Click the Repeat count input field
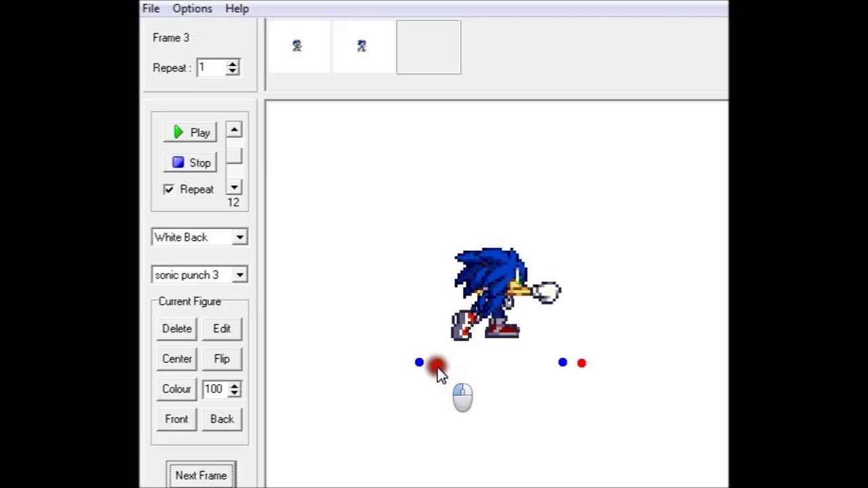The image size is (868, 488). 211,67
